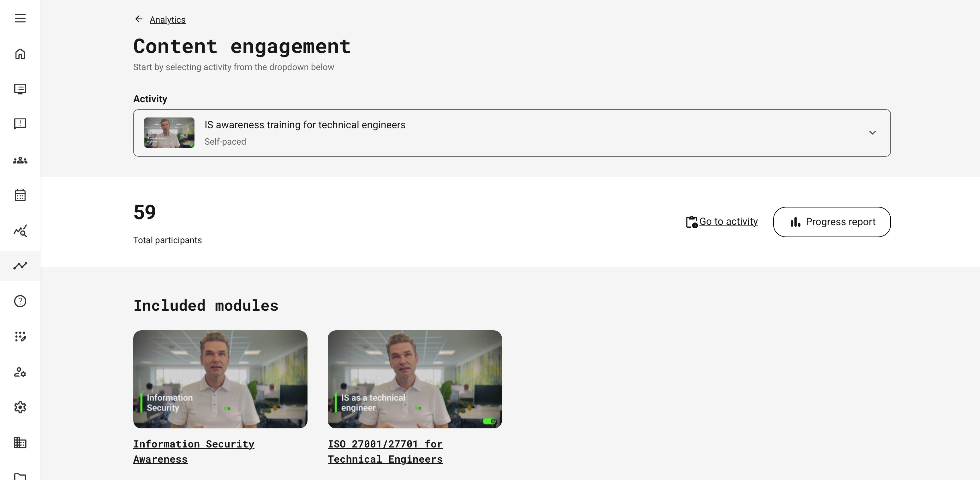Viewport: 980px width, 480px height.
Task: Open the Progress report button
Action: (832, 222)
